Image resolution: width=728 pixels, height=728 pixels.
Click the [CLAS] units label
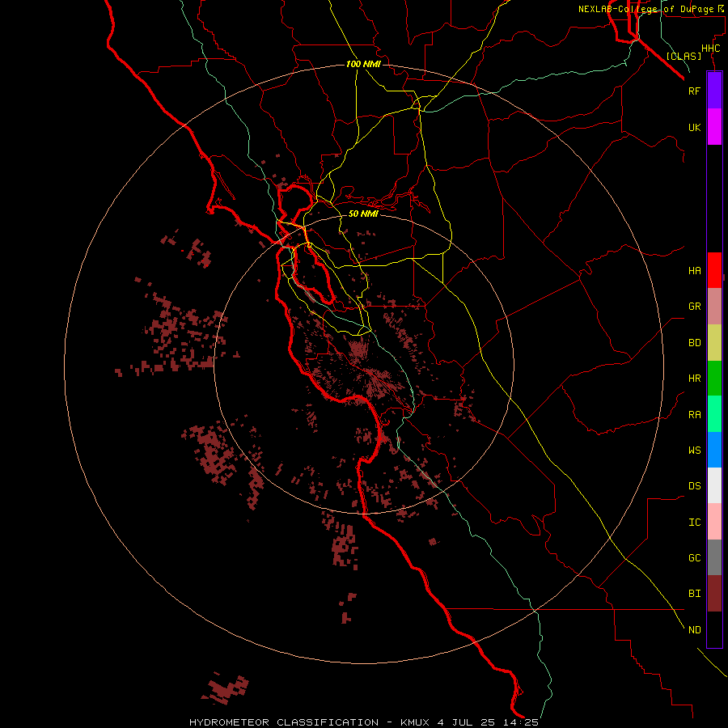click(x=684, y=56)
